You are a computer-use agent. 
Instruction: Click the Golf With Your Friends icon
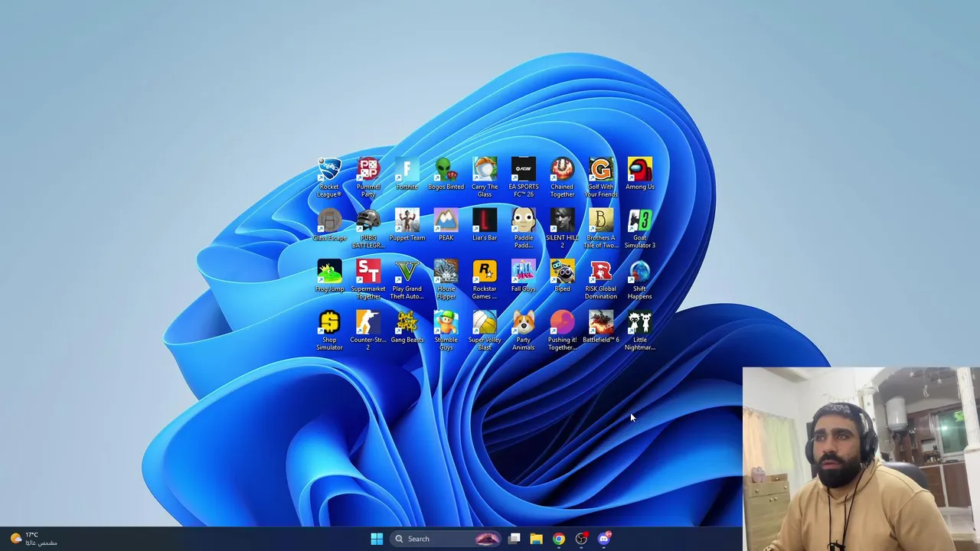pos(601,177)
